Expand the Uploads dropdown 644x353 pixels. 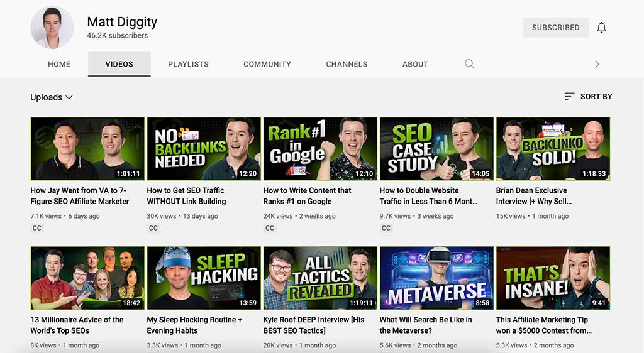tap(52, 97)
